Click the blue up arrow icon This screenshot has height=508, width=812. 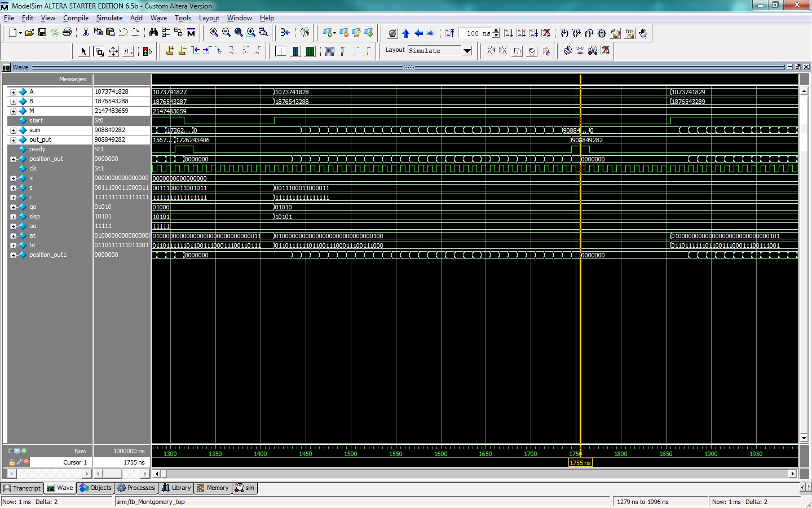point(405,33)
